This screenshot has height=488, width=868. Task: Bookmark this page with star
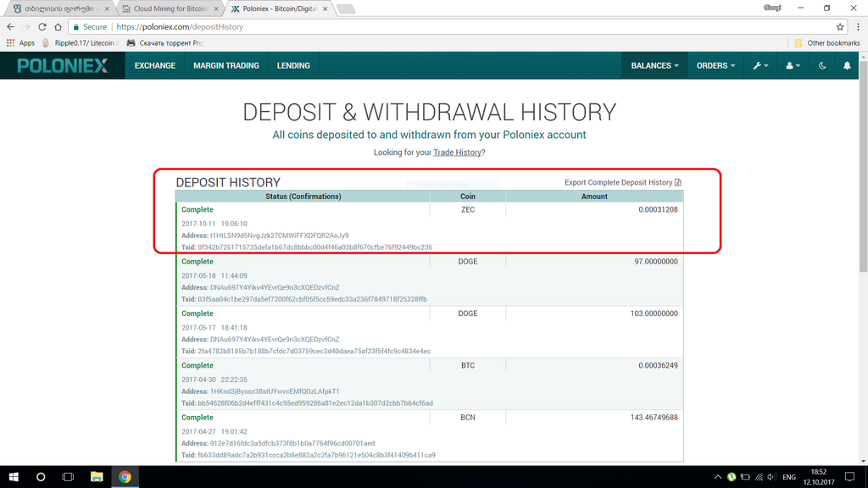click(840, 26)
